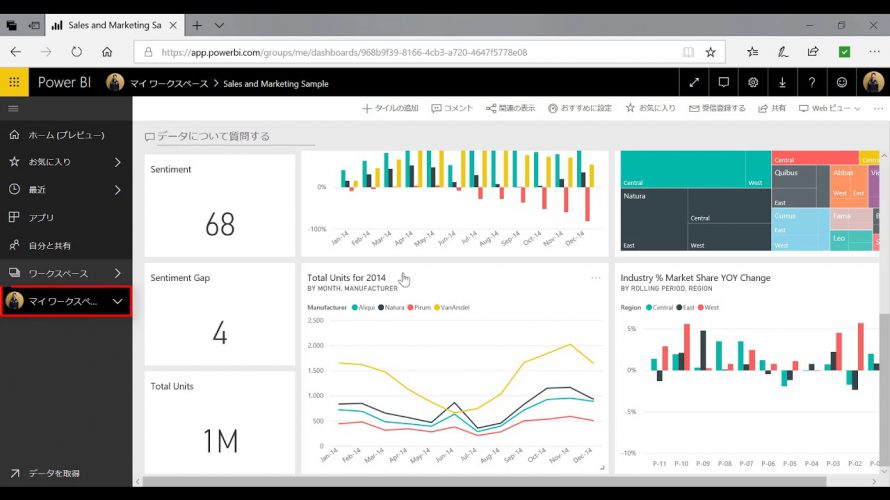Open more options ellipsis in dashboard toolbar
Viewport: 890px width, 500px height.
(x=878, y=108)
